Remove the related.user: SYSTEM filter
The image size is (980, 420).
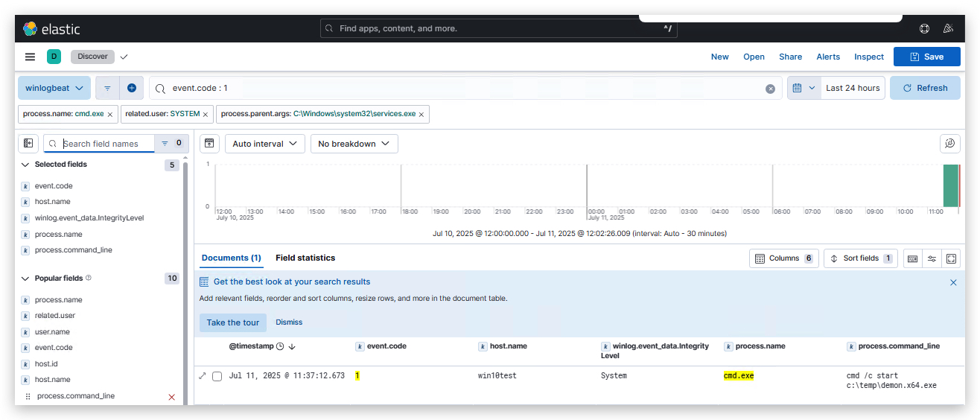click(205, 115)
